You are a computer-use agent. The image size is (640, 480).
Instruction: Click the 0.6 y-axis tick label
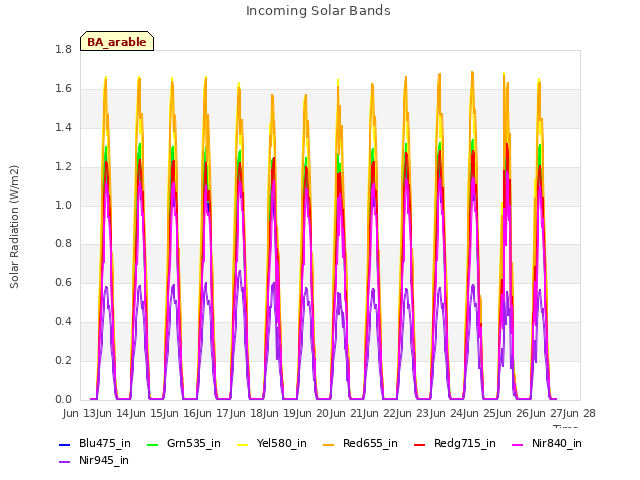(x=63, y=282)
